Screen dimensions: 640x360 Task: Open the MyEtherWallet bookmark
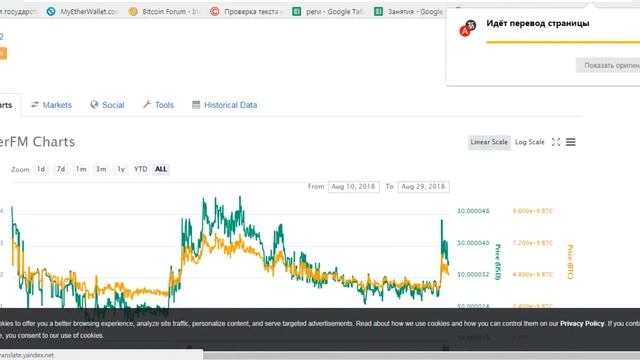pos(83,12)
